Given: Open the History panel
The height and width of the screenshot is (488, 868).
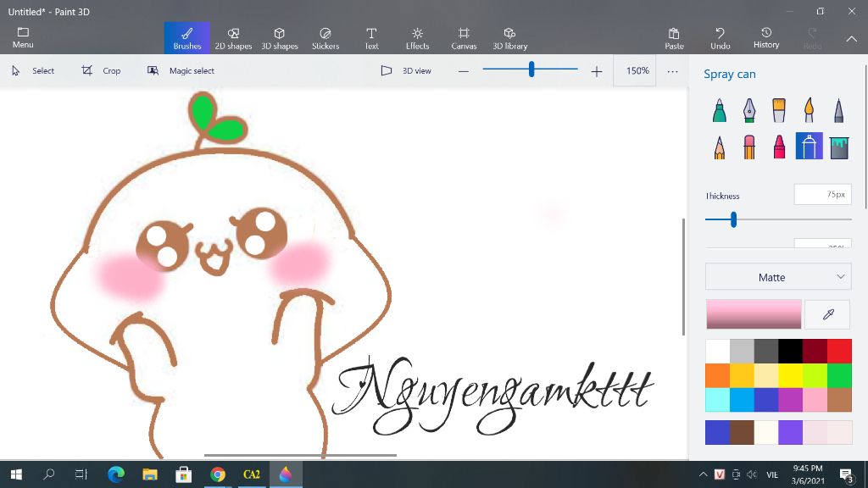Looking at the screenshot, I should pyautogui.click(x=766, y=38).
